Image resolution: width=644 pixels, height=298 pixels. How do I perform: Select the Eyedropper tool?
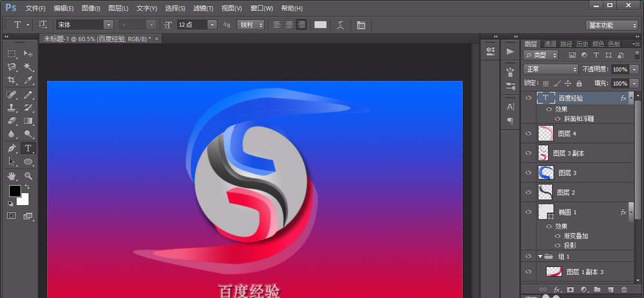(28, 81)
